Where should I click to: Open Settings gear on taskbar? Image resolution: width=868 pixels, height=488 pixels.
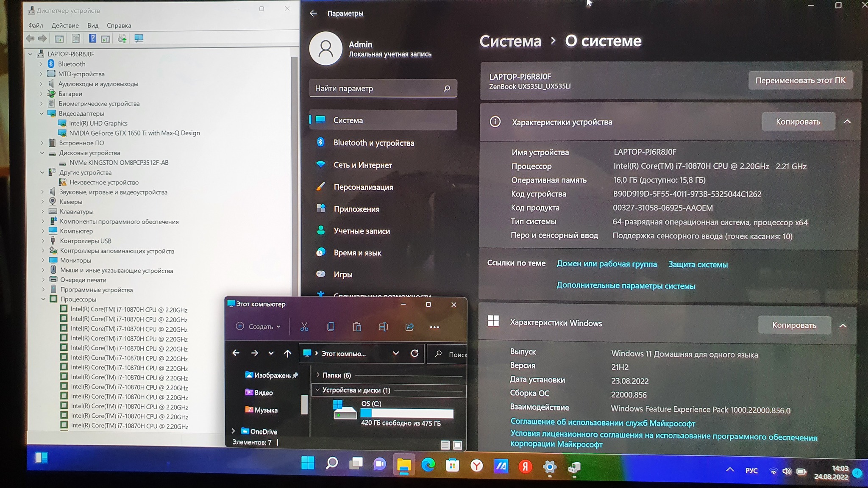point(550,467)
